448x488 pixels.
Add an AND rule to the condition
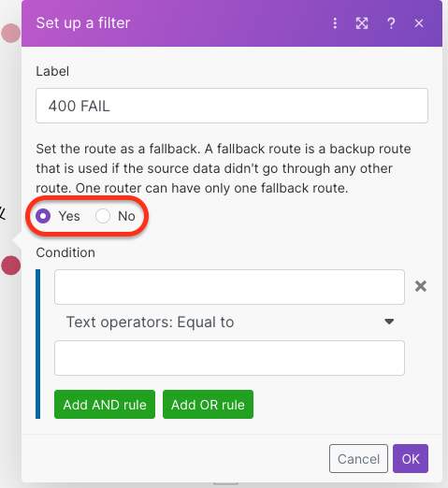(105, 405)
